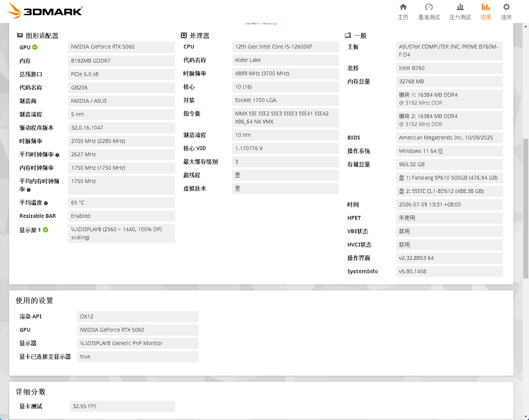Select the NVIDIA / ASUS manufacturer value

click(122, 101)
